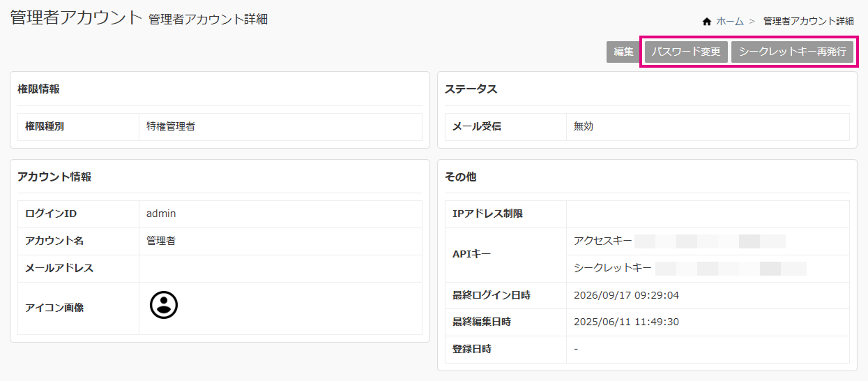Click the APIキー label

click(472, 254)
